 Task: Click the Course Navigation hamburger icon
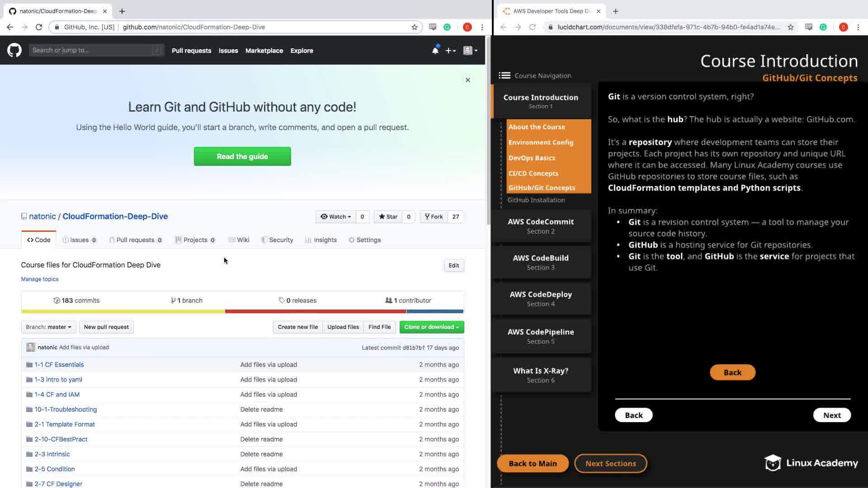pos(505,75)
